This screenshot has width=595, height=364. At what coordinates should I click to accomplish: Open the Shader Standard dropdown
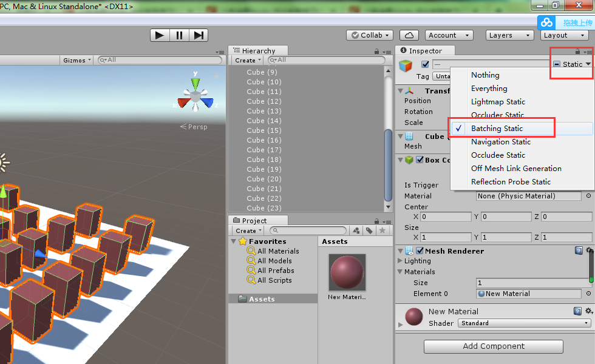point(525,323)
